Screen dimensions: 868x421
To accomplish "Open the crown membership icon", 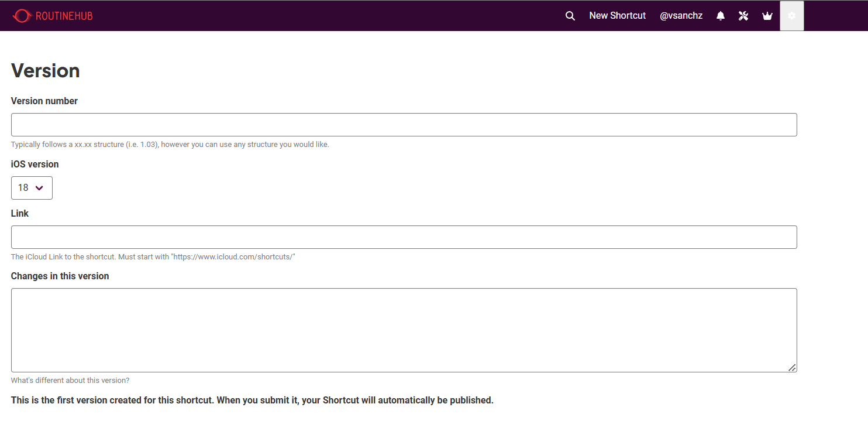I will click(767, 16).
